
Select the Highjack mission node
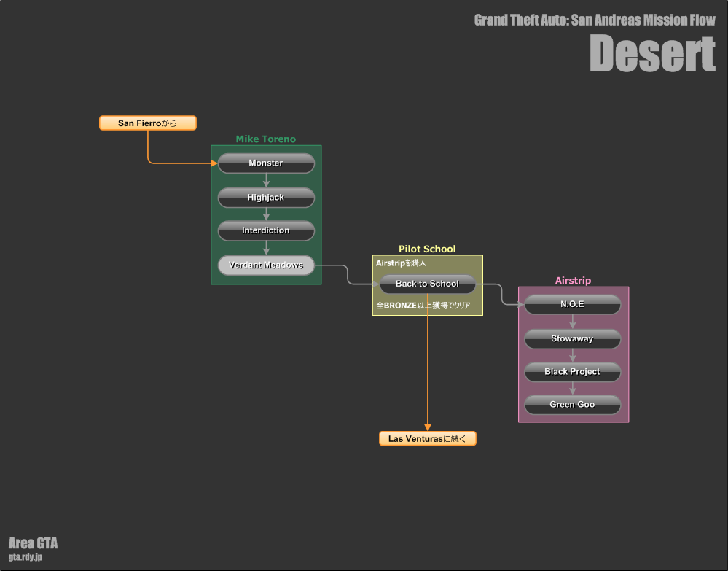(266, 198)
